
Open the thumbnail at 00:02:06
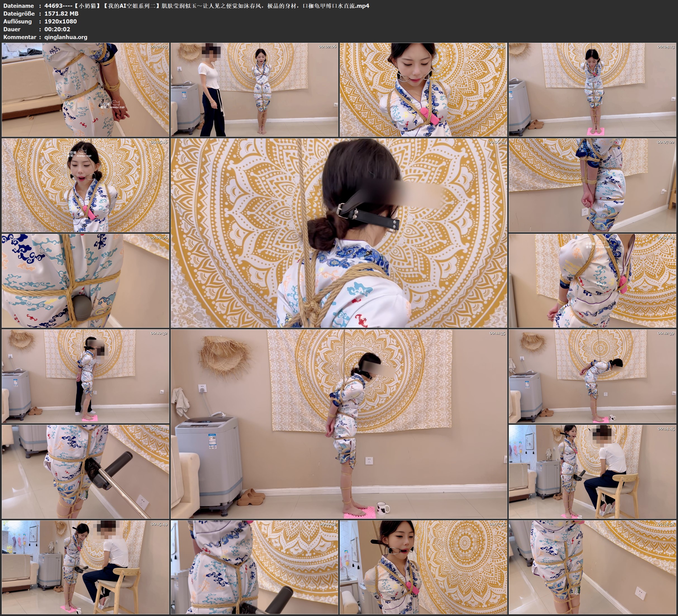coord(254,89)
